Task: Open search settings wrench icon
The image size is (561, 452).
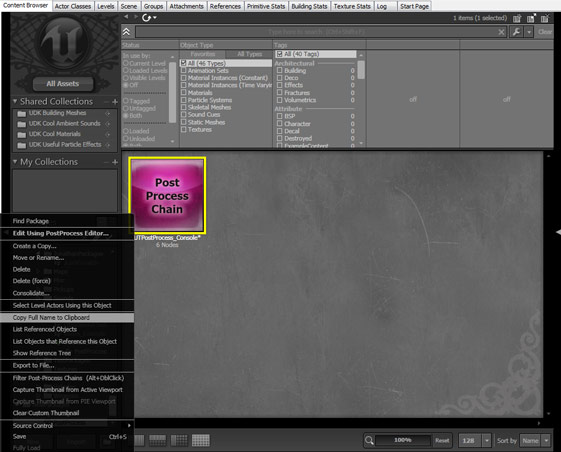Action: 516,32
